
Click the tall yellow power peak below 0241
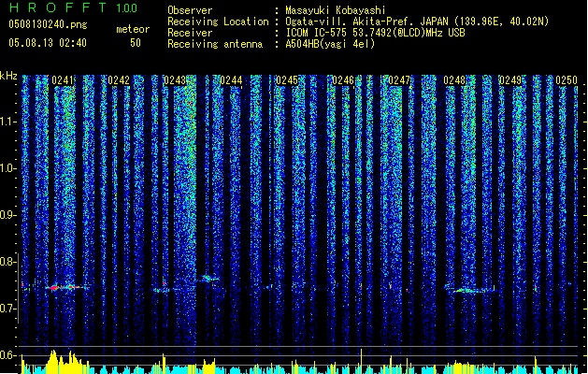53,362
